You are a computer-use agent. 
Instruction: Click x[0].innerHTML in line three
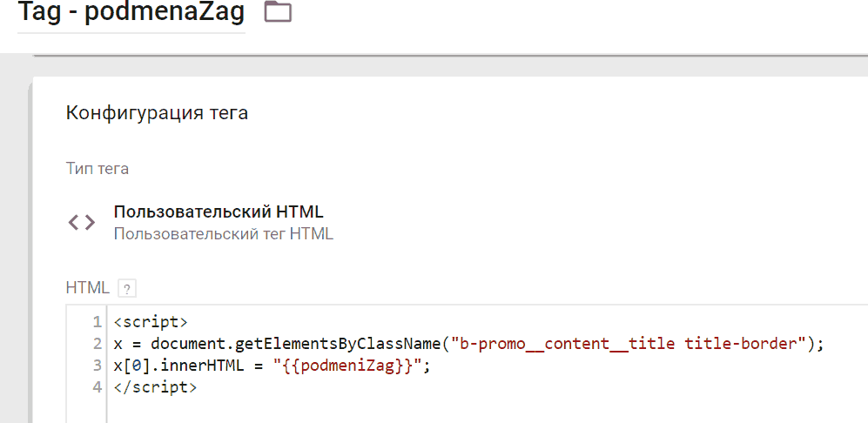click(x=178, y=366)
